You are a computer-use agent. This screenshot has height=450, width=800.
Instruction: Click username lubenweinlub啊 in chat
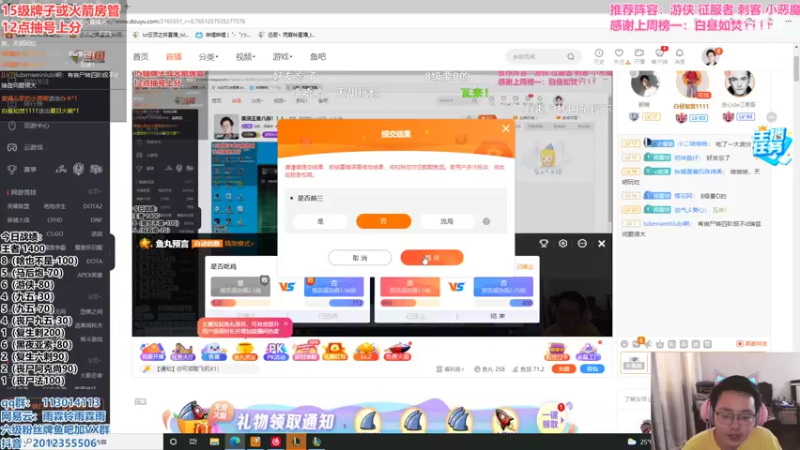click(666, 223)
